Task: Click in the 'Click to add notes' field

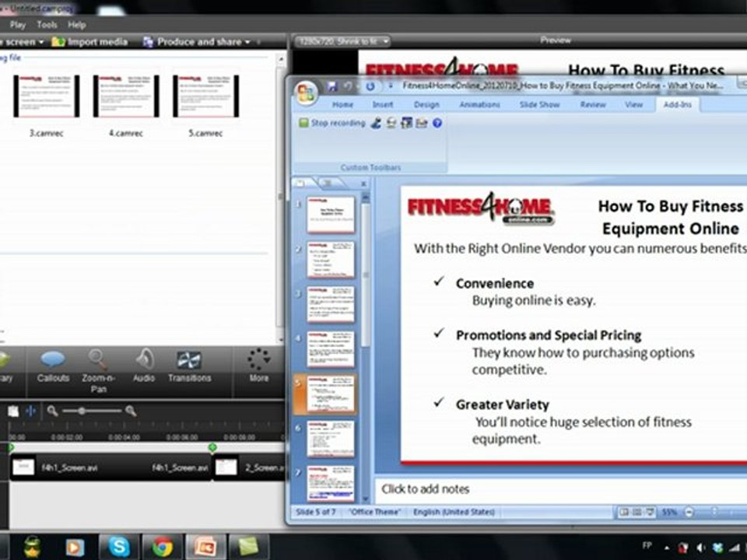Action: [562, 489]
